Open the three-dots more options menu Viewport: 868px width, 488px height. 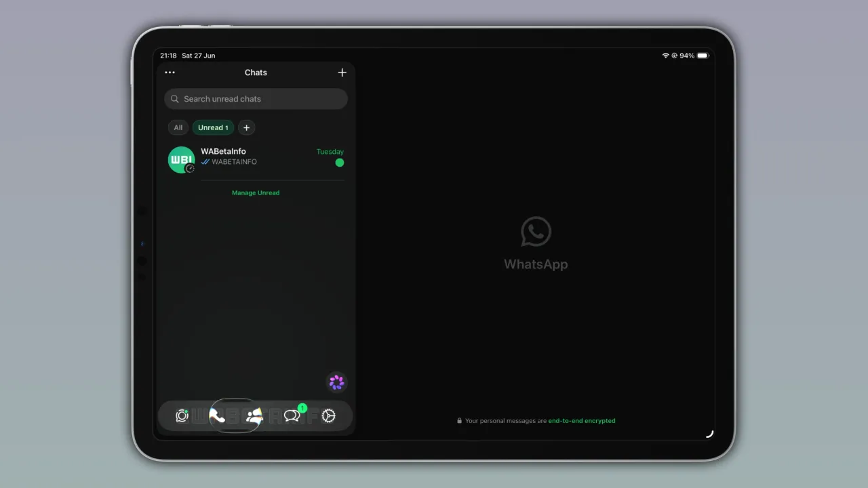click(x=170, y=73)
